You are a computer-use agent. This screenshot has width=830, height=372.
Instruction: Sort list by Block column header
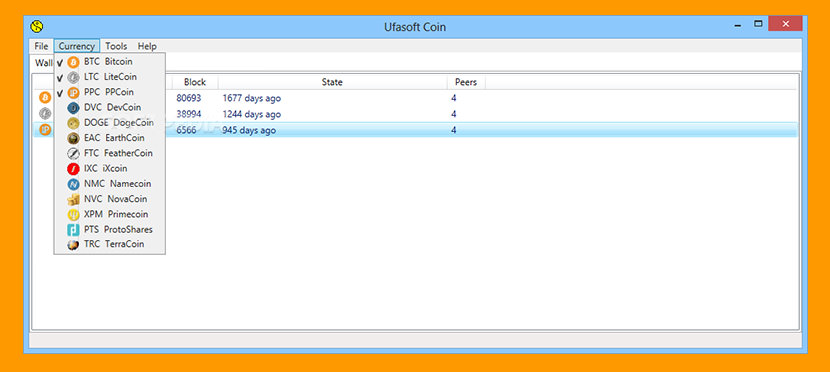pyautogui.click(x=195, y=82)
